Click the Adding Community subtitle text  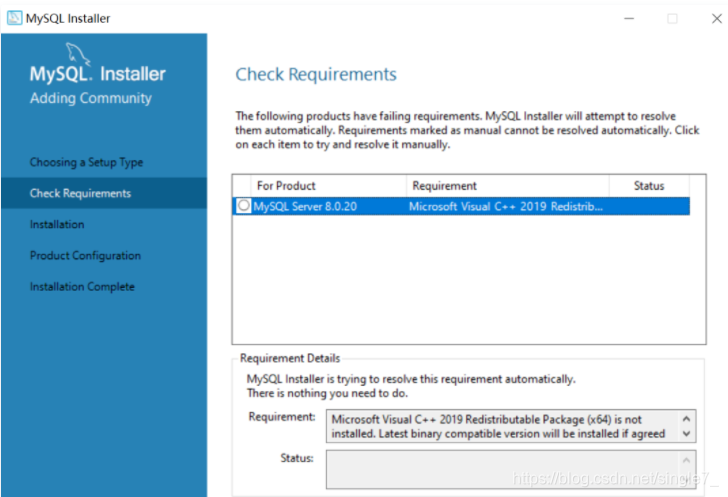91,98
